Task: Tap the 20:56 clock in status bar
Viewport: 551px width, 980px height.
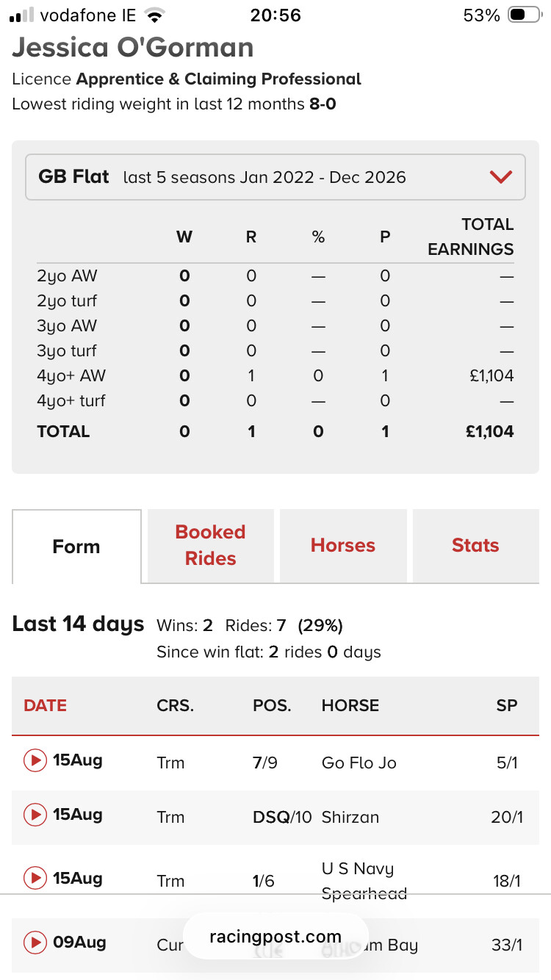Action: [275, 15]
